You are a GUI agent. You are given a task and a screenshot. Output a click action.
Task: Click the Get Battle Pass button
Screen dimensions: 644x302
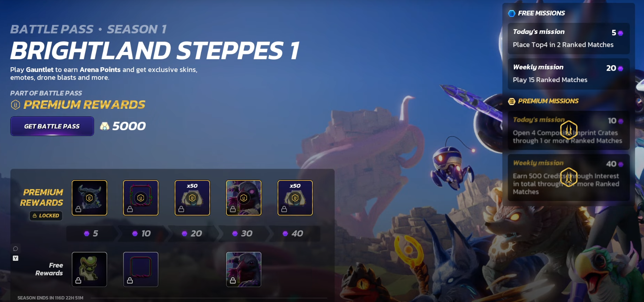click(52, 126)
